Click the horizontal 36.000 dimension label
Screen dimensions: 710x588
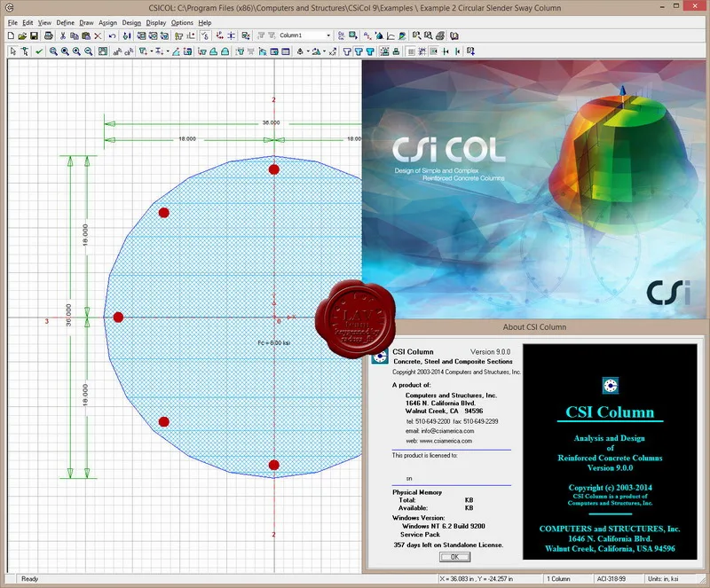coord(272,122)
